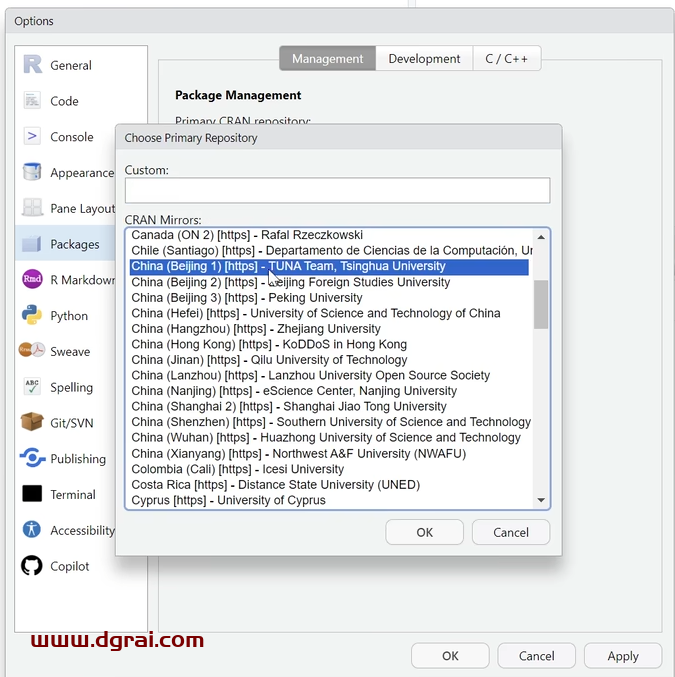Viewport: 675px width, 677px height.
Task: Open the Sweave section label
Action: [x=70, y=351]
